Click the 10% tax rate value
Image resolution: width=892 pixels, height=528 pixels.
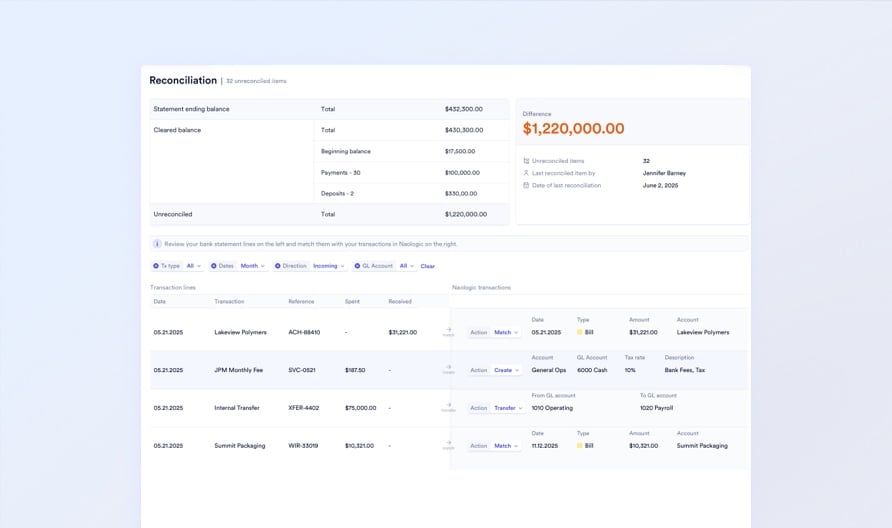point(630,370)
